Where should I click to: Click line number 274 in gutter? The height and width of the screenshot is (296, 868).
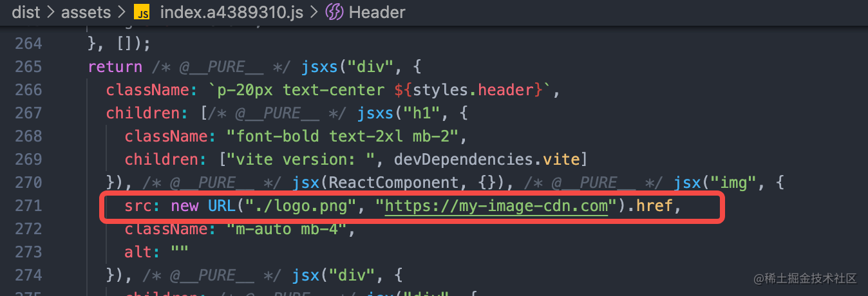click(28, 275)
